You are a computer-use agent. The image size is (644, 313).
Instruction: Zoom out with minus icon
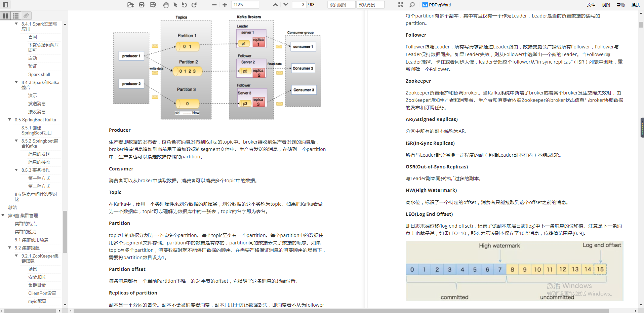click(x=214, y=5)
